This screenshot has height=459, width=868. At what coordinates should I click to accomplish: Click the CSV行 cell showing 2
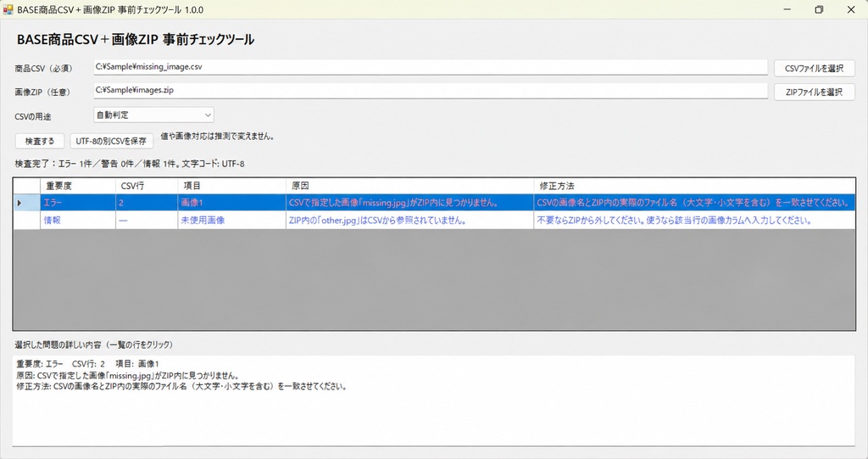[x=147, y=202]
